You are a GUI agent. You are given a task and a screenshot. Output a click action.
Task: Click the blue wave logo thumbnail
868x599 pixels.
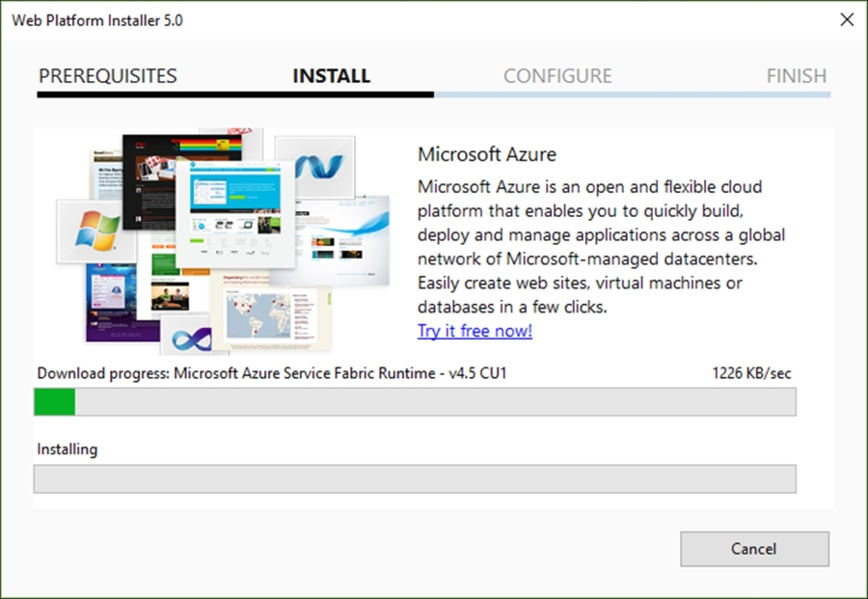pos(315,166)
